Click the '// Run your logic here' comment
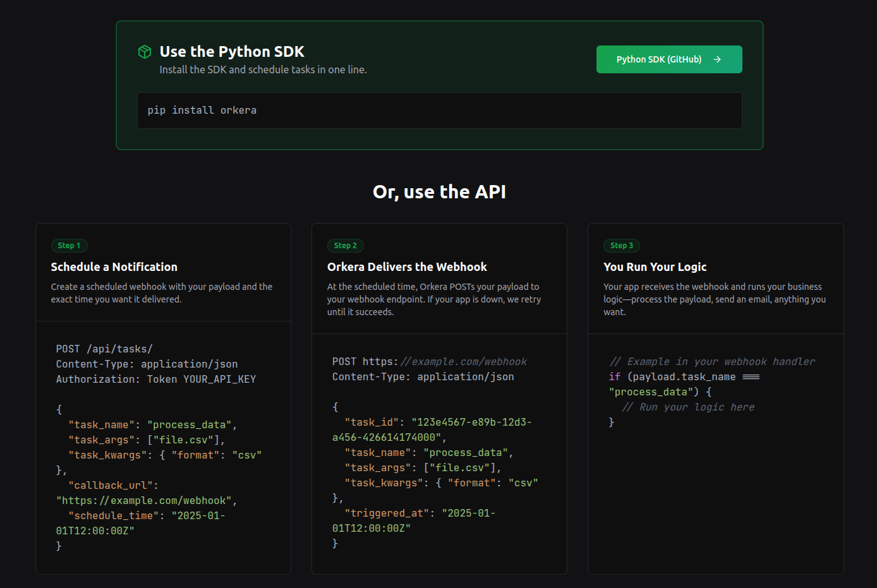The width and height of the screenshot is (877, 588). pos(688,407)
